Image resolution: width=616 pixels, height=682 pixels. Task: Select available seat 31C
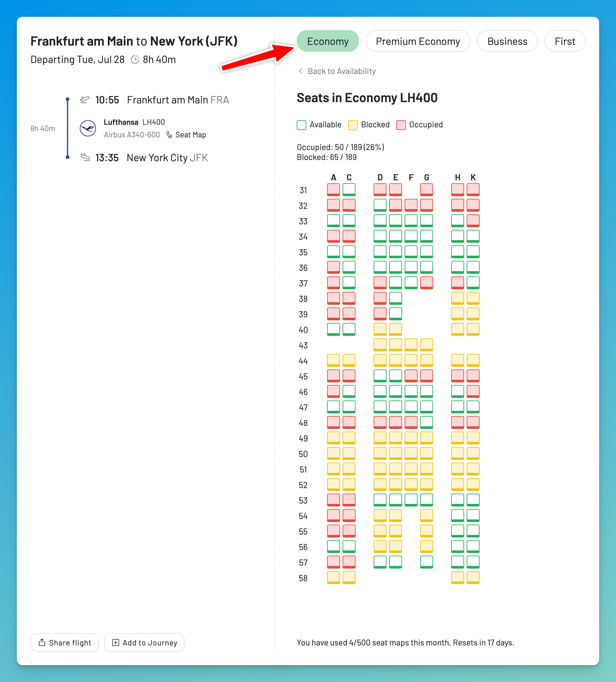point(349,190)
